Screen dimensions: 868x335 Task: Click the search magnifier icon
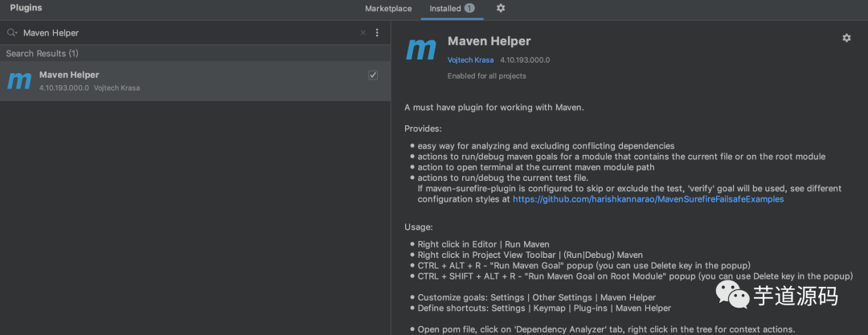12,33
